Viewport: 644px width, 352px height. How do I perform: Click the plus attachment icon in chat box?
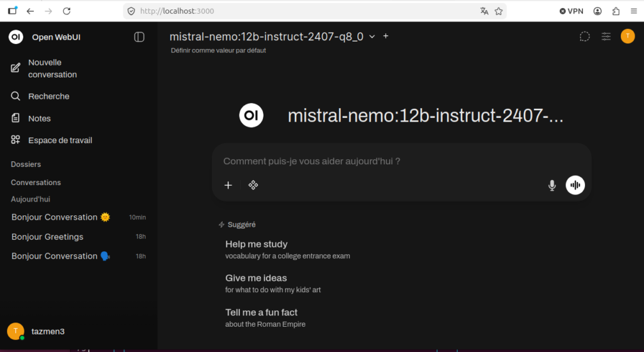coord(228,185)
